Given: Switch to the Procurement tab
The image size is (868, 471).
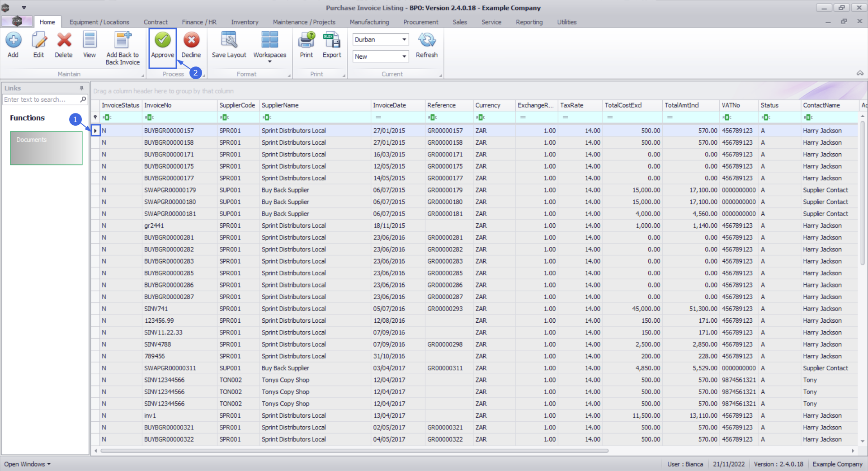Looking at the screenshot, I should click(420, 22).
